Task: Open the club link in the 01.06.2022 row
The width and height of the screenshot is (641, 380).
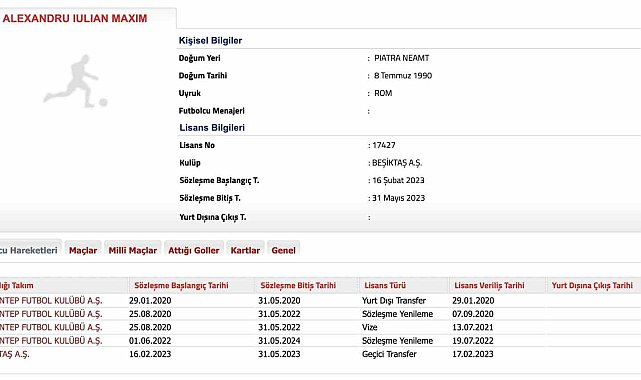Action: [x=51, y=341]
